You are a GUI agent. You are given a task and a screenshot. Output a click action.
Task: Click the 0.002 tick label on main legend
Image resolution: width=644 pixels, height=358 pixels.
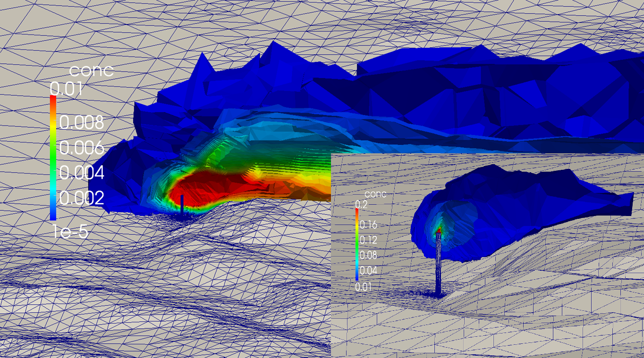[81, 198]
